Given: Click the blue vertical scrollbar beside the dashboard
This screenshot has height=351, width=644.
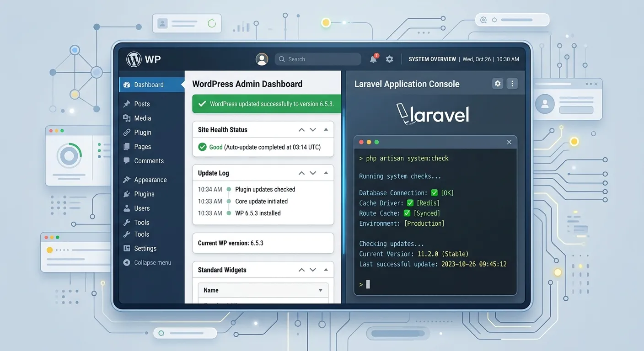Looking at the screenshot, I should (343, 181).
